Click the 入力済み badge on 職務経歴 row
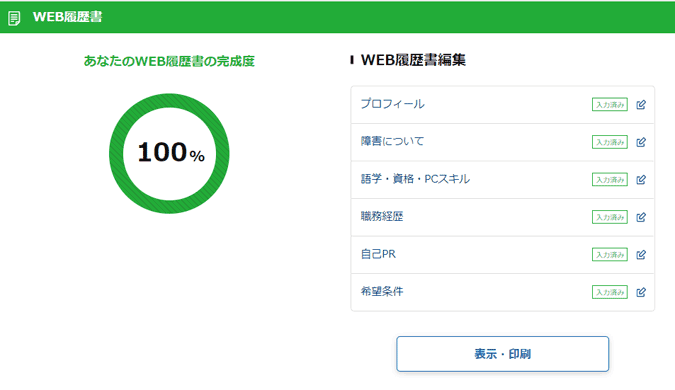Viewport: 675px width, 390px height. [610, 217]
